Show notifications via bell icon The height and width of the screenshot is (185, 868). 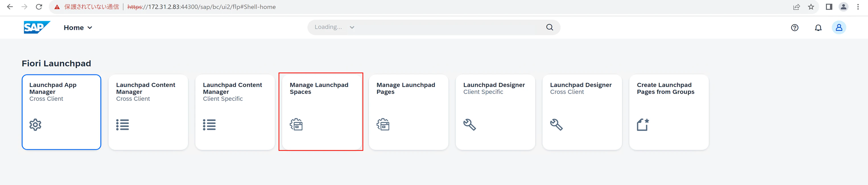(818, 28)
